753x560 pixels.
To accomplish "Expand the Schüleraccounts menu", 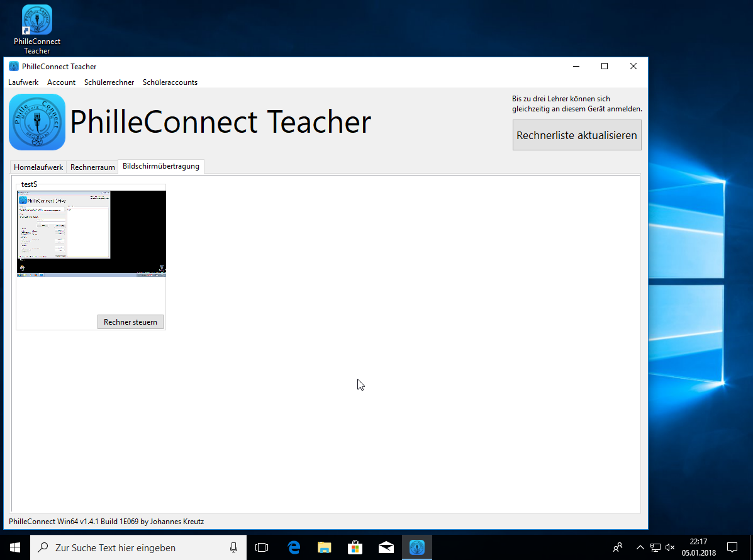I will pos(170,82).
